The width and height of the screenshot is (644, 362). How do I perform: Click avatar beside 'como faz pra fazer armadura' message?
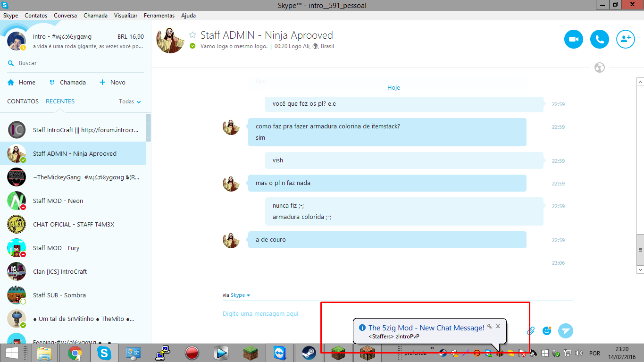[x=231, y=127]
